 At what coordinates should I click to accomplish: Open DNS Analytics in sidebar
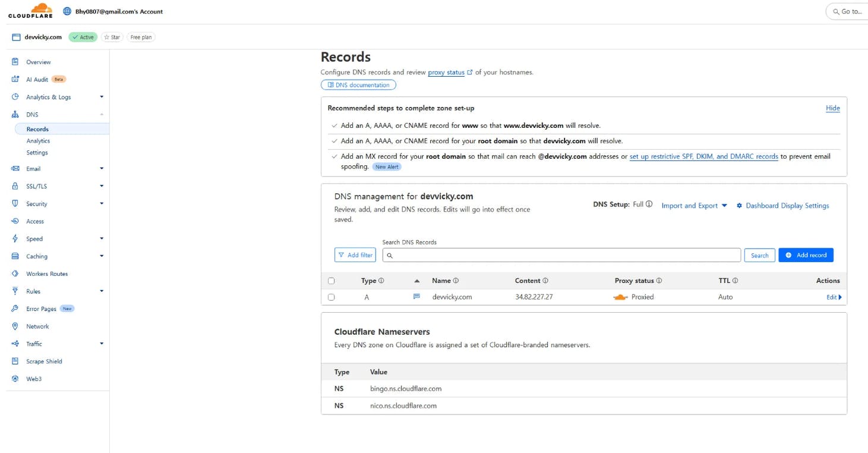click(x=38, y=141)
